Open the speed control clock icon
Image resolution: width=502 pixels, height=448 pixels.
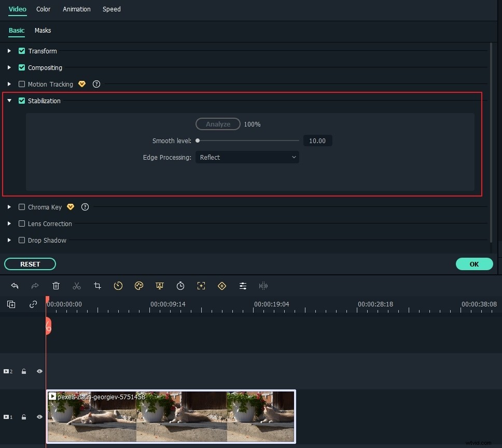[x=118, y=286]
